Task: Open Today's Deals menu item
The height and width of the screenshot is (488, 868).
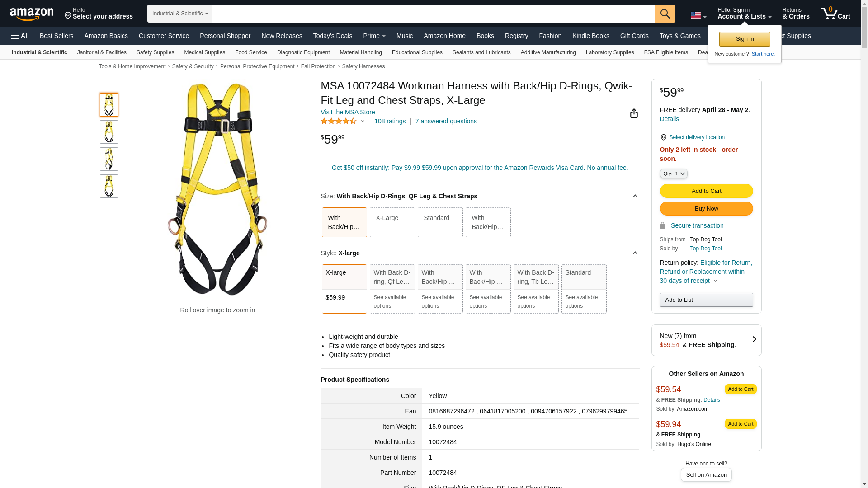Action: coord(332,36)
